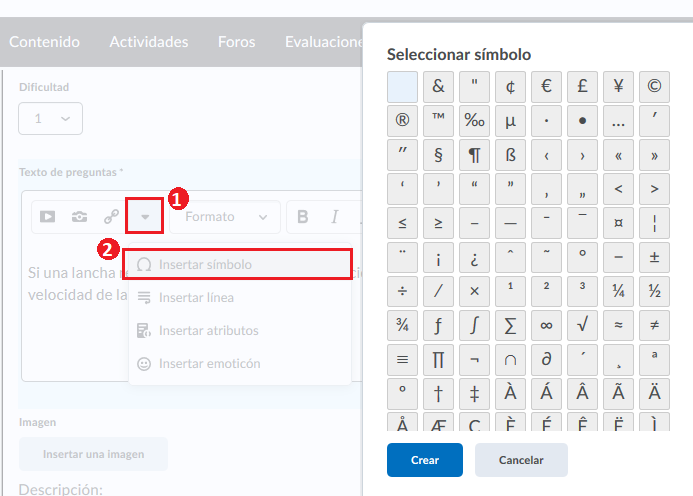Toggle bold formatting
Image resolution: width=693 pixels, height=496 pixels.
pos(303,216)
